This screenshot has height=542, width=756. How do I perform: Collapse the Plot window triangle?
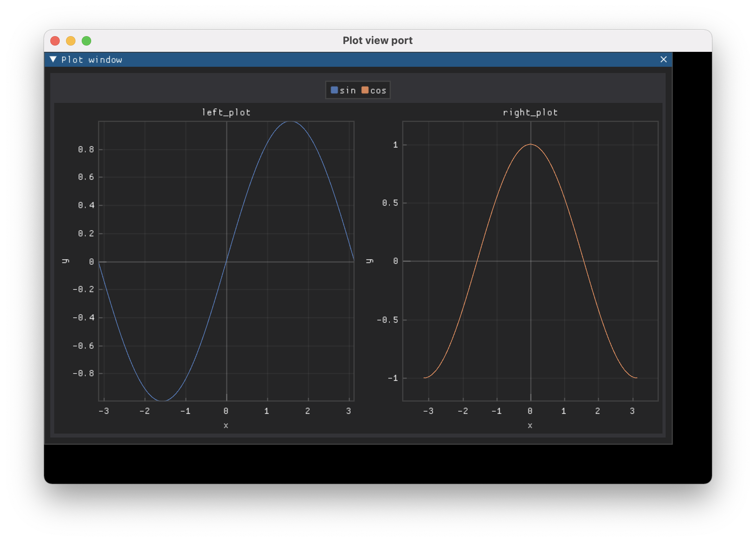coord(53,59)
